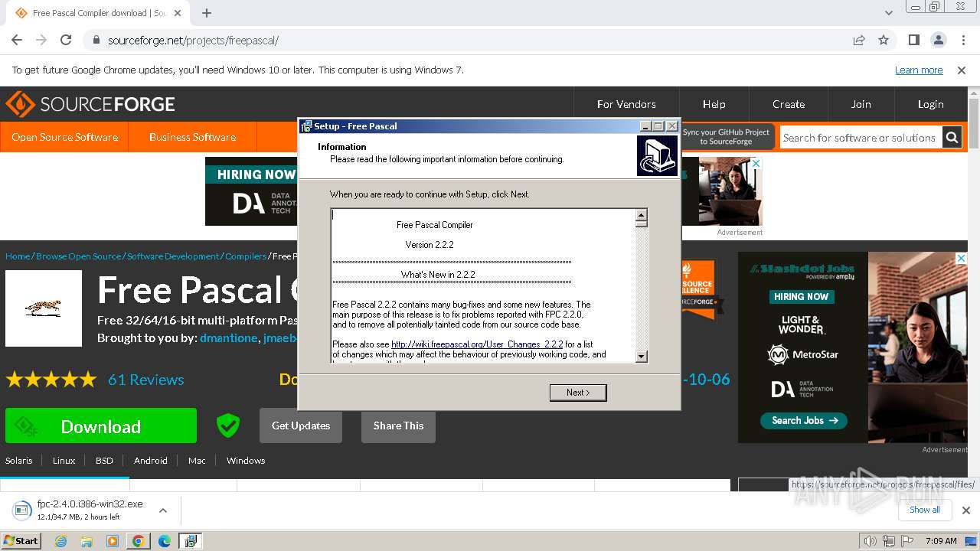Dismiss the Chrome update notice bar
Image resolution: width=980 pixels, height=551 pixels.
click(962, 70)
